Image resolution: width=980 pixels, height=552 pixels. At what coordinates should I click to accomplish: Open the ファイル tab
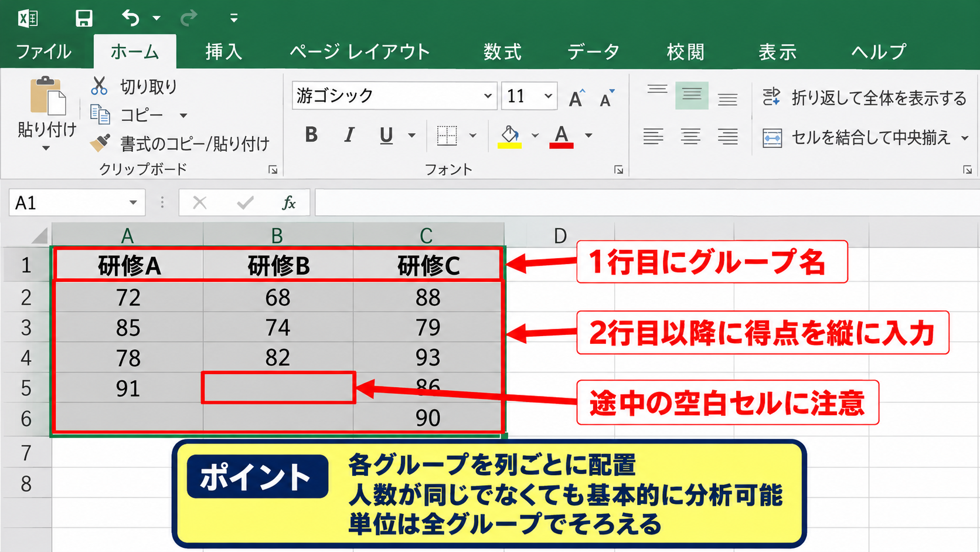(x=44, y=52)
